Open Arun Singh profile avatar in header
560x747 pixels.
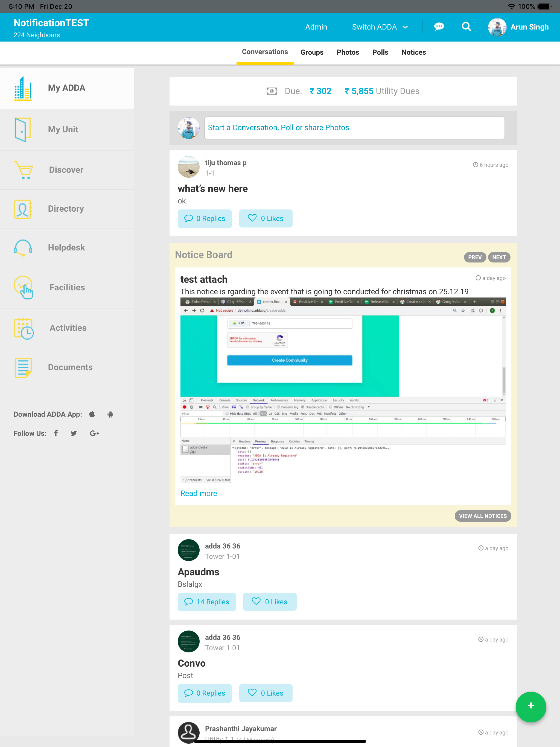click(497, 27)
